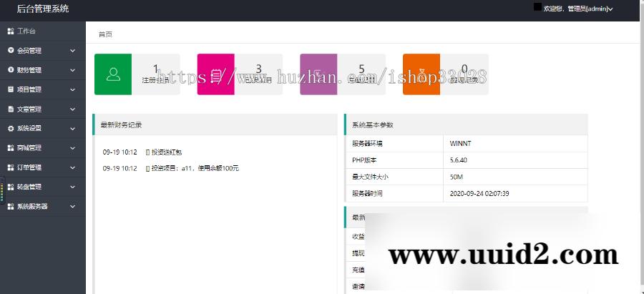Screen dimensions: 644x294
Task: Click the 商城管理 sidebar icon
Action: point(11,148)
